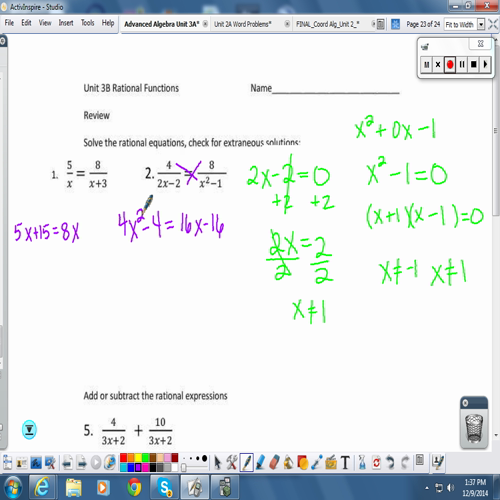
Task: Open the Help menu
Action: coord(108,23)
